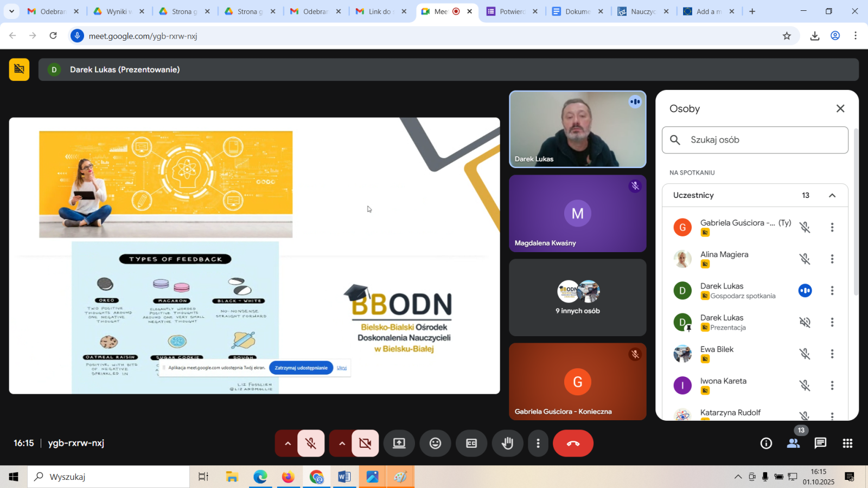Image resolution: width=868 pixels, height=488 pixels.
Task: Switch to the Potwierdzenie browser tab
Action: [x=511, y=11]
